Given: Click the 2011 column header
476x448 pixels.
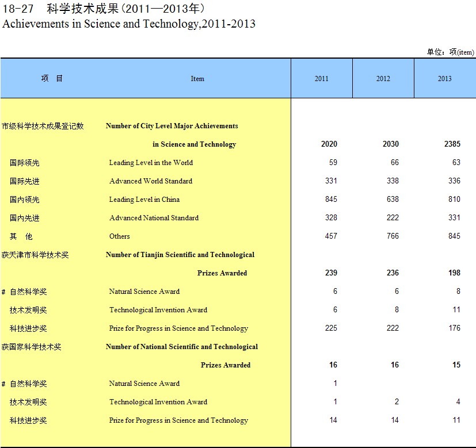Looking at the screenshot, I should [x=321, y=79].
